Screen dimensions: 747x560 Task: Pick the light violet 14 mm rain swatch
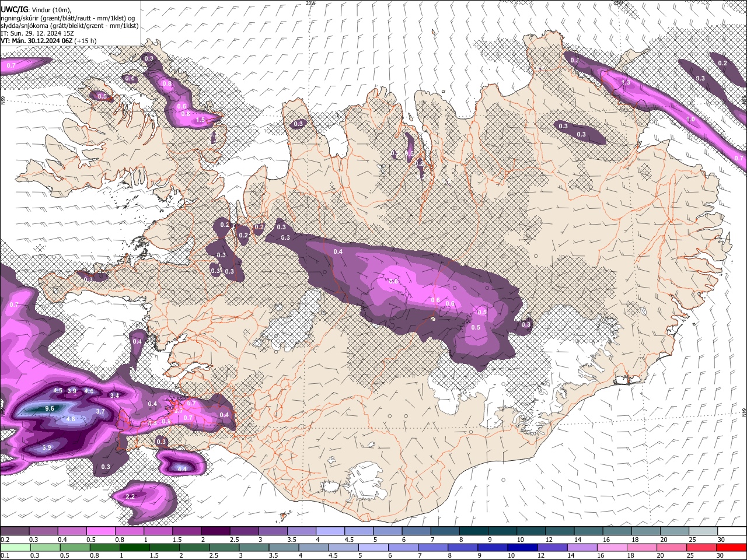tap(582, 547)
